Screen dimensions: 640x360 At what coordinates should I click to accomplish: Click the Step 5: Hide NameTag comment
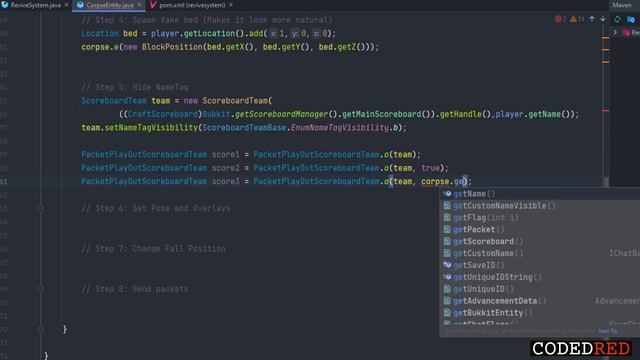tap(135, 87)
